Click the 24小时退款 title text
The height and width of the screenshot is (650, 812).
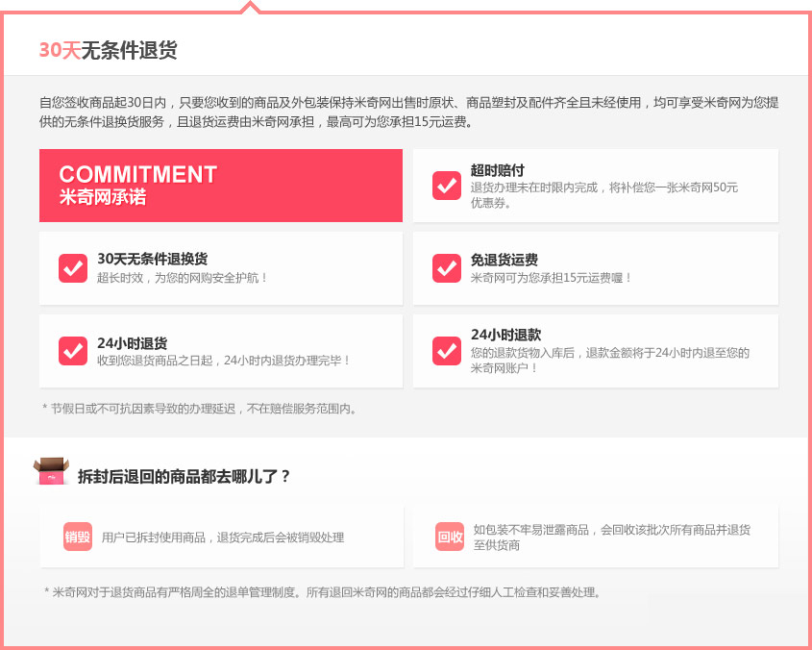click(506, 335)
